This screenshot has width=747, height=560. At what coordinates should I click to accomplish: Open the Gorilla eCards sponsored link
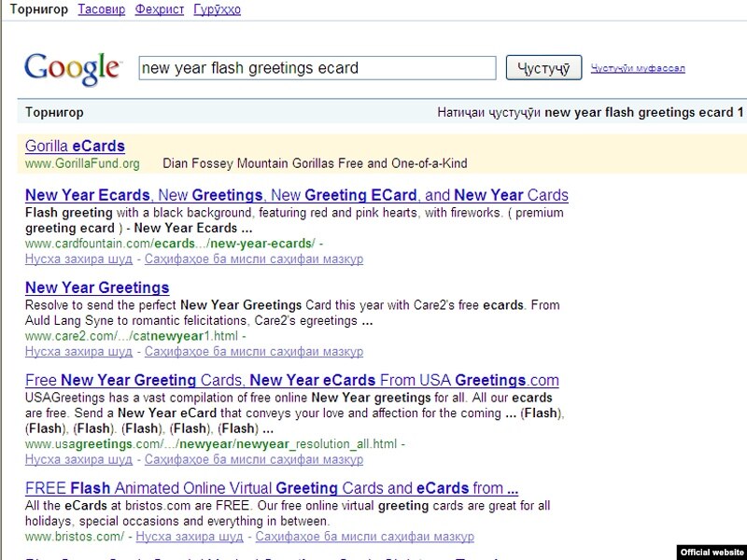click(75, 146)
